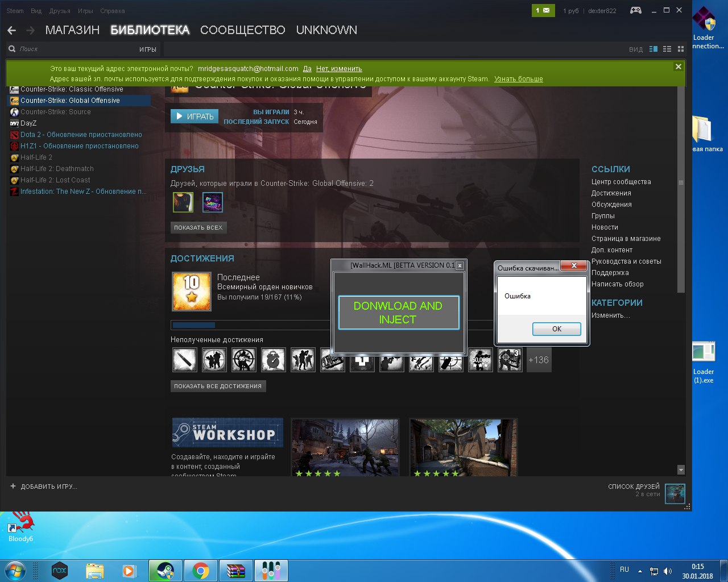
Task: Show hidden tray icons arrow
Action: point(640,571)
